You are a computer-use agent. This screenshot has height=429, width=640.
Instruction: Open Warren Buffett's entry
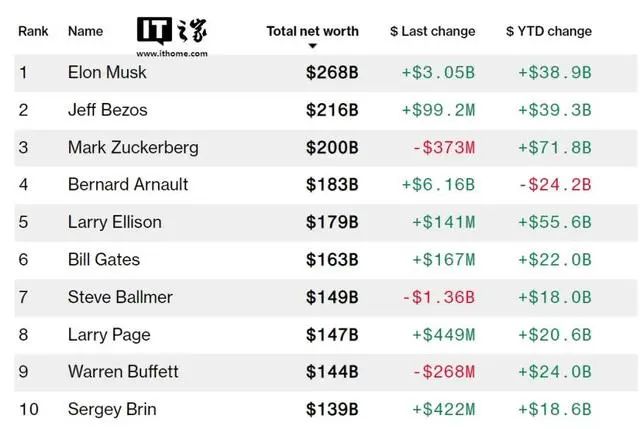[x=123, y=372]
